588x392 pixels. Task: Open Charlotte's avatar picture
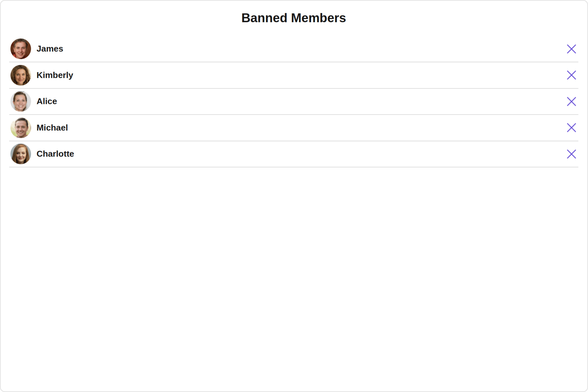pos(21,154)
